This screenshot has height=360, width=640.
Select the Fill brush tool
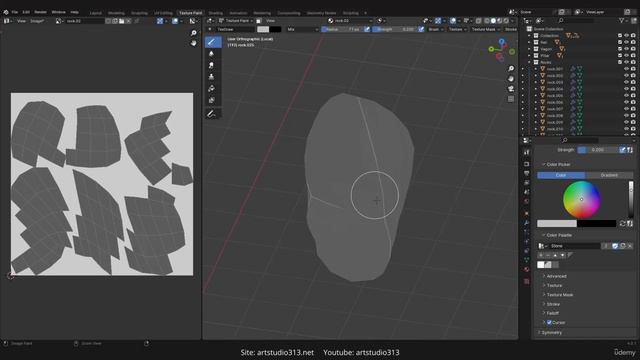click(x=211, y=89)
